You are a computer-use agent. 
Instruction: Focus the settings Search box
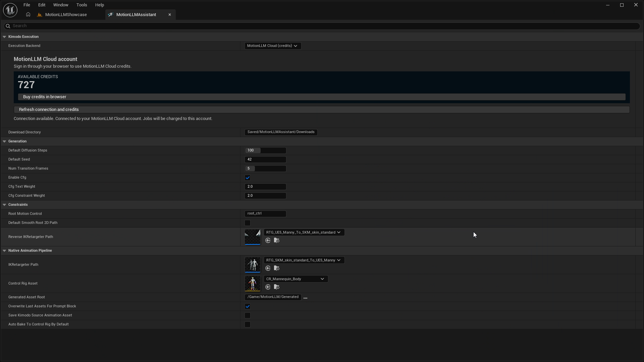click(322, 26)
